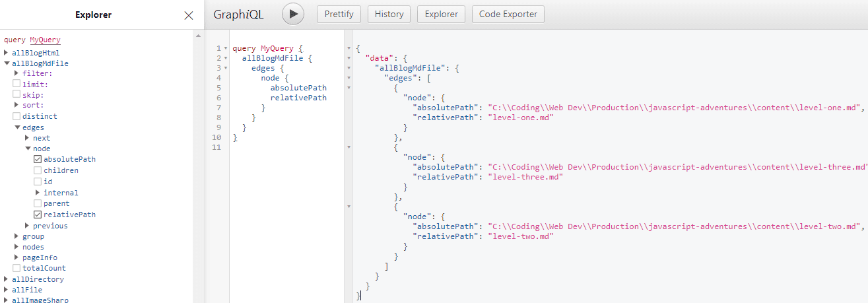
Task: Enable the skip argument checkbox
Action: pos(17,94)
